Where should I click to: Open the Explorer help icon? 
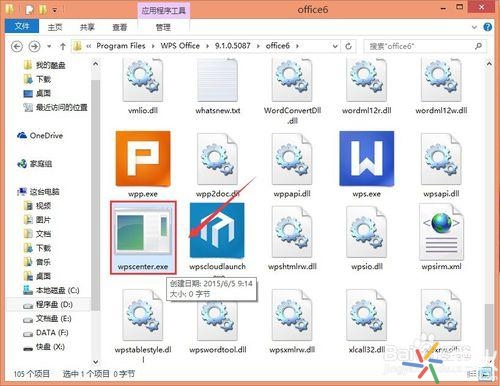point(487,27)
